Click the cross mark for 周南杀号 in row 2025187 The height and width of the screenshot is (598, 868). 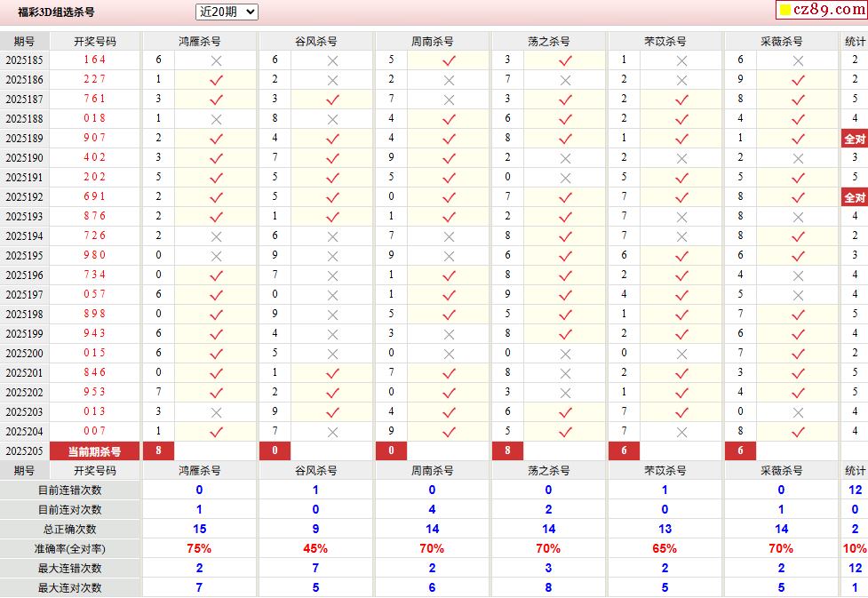449,100
